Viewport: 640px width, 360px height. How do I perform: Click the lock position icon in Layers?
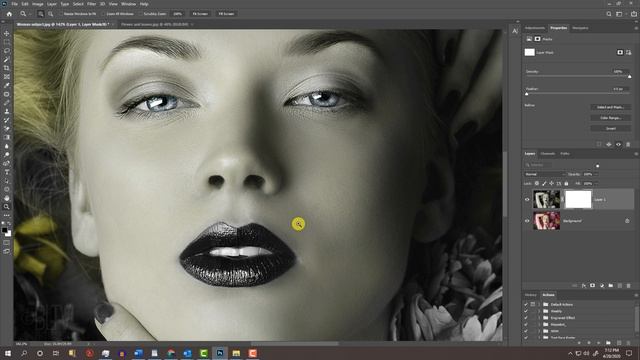[551, 184]
